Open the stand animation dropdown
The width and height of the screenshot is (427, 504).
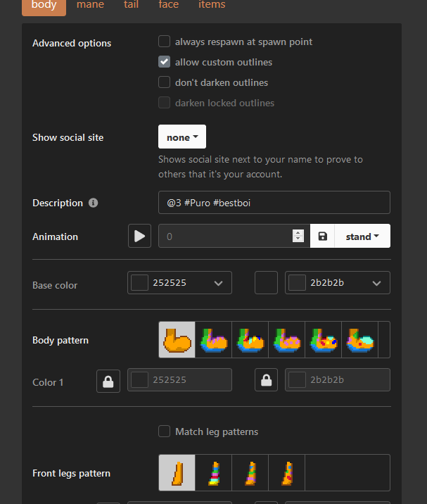point(362,237)
